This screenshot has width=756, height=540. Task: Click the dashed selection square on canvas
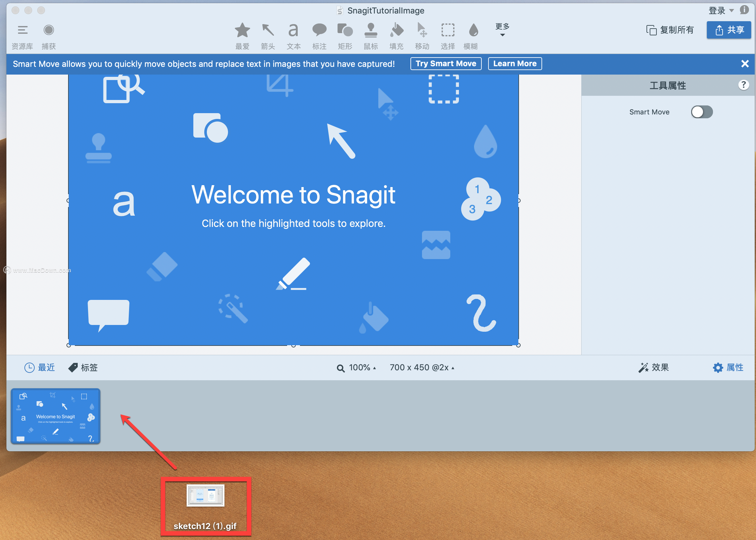point(444,89)
